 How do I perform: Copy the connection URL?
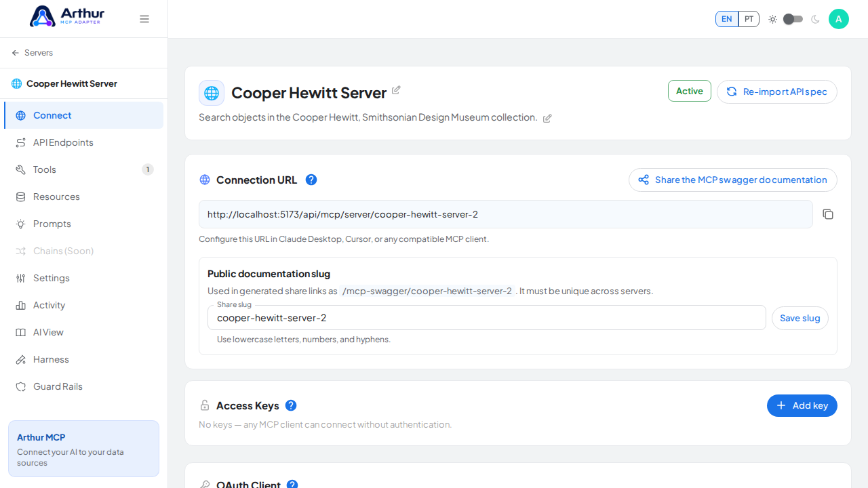tap(828, 214)
